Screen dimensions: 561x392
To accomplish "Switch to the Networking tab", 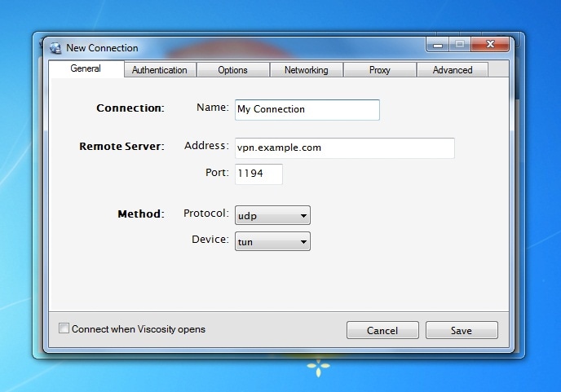I will (x=307, y=70).
